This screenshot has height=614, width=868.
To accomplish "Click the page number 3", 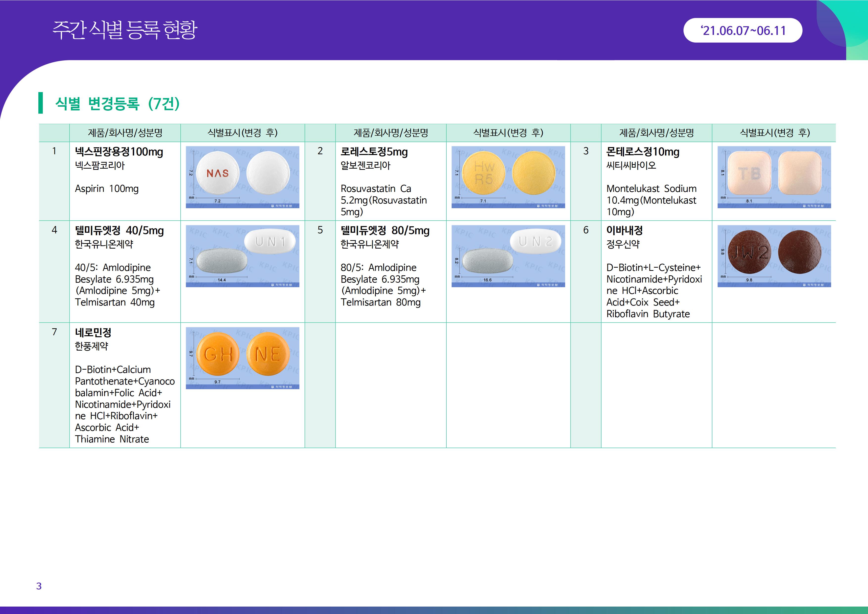I will (x=39, y=586).
